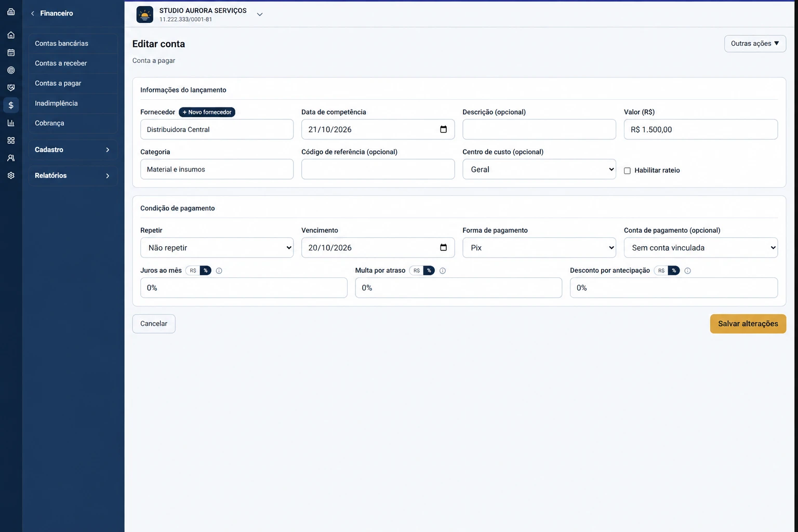Click Salvar alterações button
Image resolution: width=798 pixels, height=532 pixels.
point(748,324)
